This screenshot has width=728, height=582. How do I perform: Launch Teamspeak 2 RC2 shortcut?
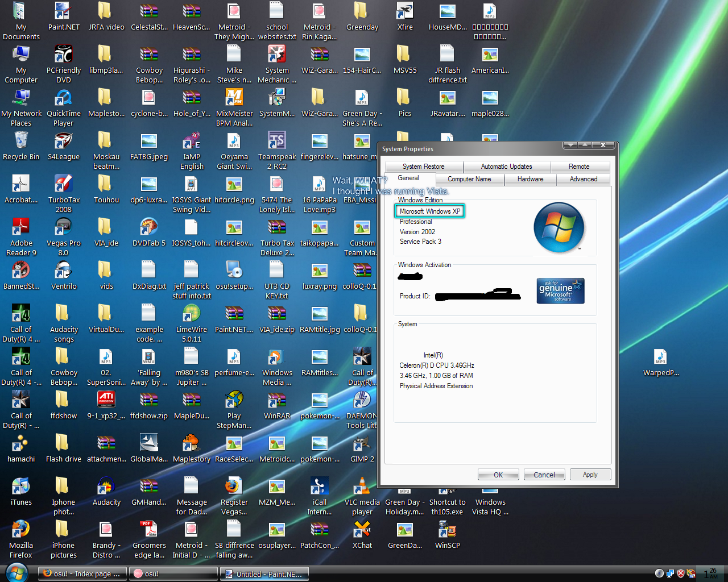[x=277, y=151]
